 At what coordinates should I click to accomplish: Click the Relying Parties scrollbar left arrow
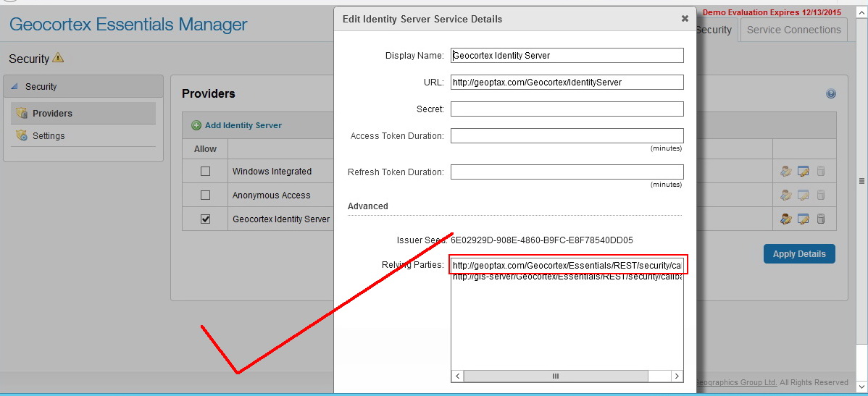[457, 376]
